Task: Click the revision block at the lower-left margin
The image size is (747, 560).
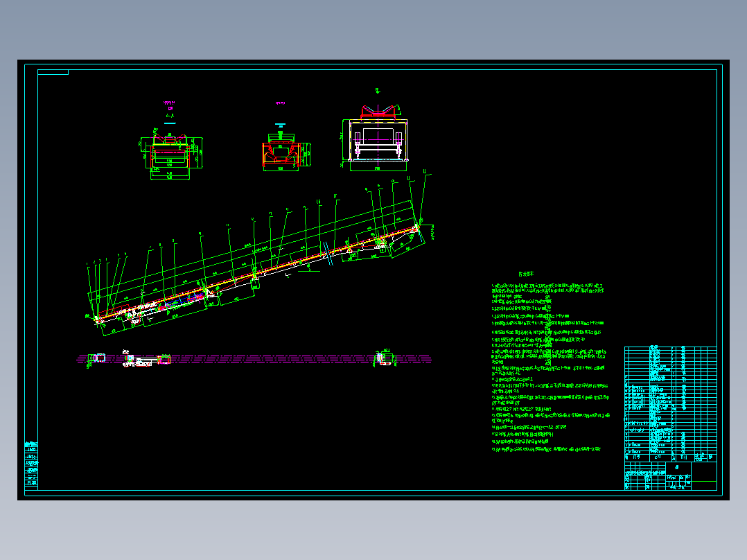Action: pyautogui.click(x=31, y=464)
